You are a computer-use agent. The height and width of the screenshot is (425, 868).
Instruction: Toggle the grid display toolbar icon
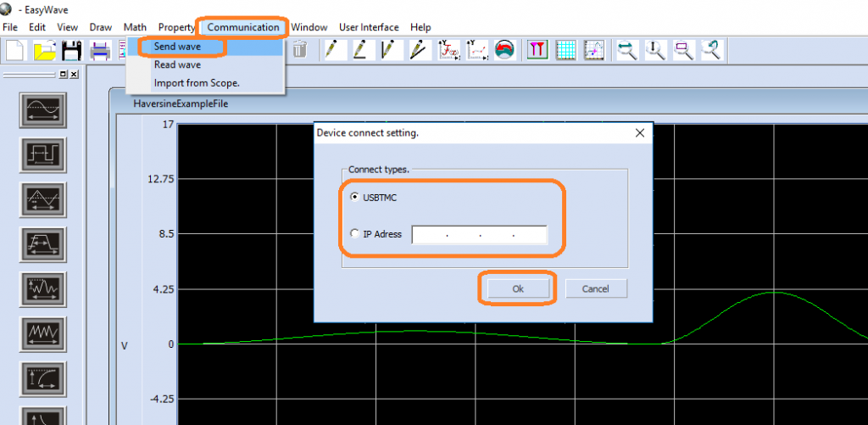[566, 50]
